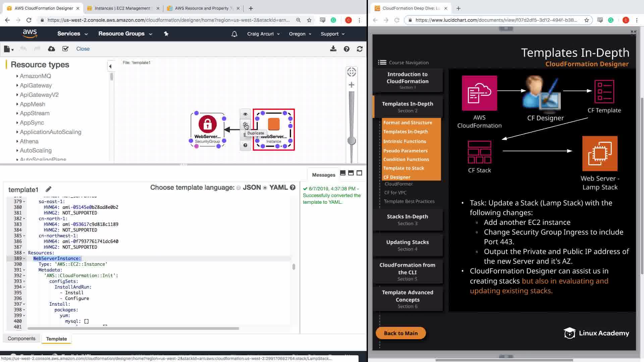Click the Close link in Designer toolbar
The width and height of the screenshot is (644, 362).
pyautogui.click(x=83, y=49)
